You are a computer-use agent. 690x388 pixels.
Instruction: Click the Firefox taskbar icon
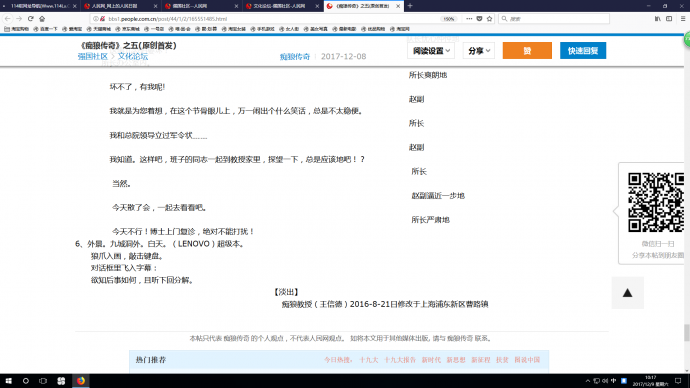(81, 381)
